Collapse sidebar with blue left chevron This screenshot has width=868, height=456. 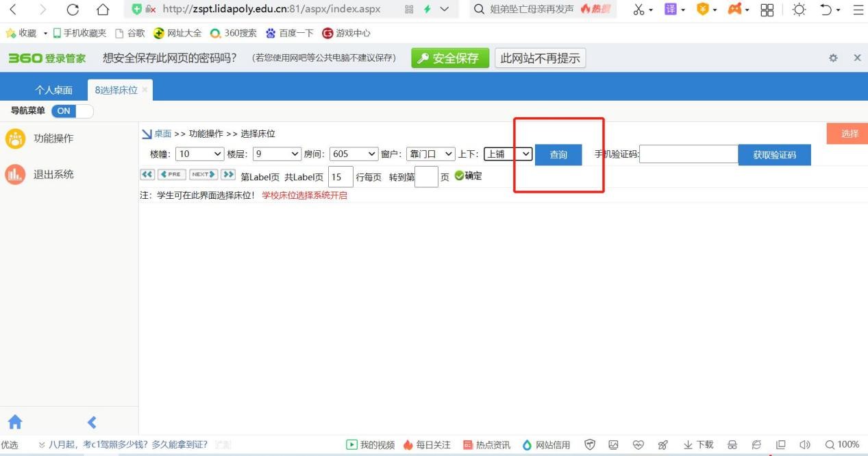92,422
